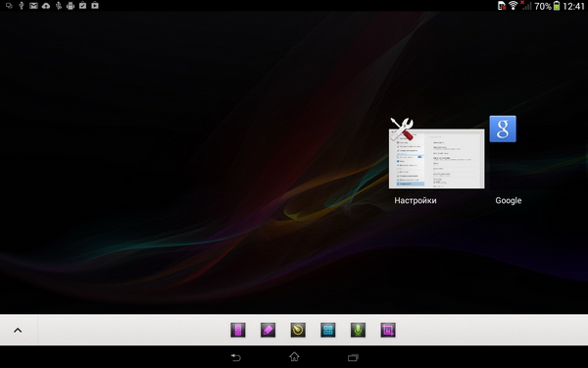
Task: Open the blue calculator small app
Action: pyautogui.click(x=327, y=330)
